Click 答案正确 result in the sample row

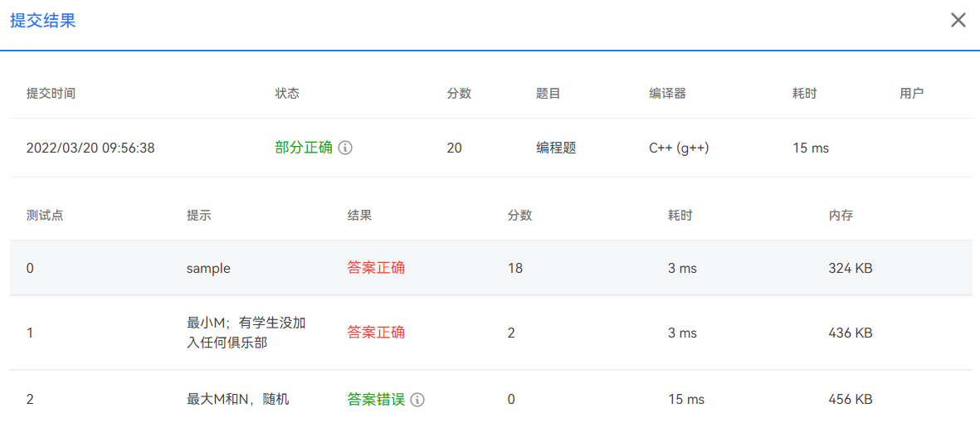tap(376, 268)
